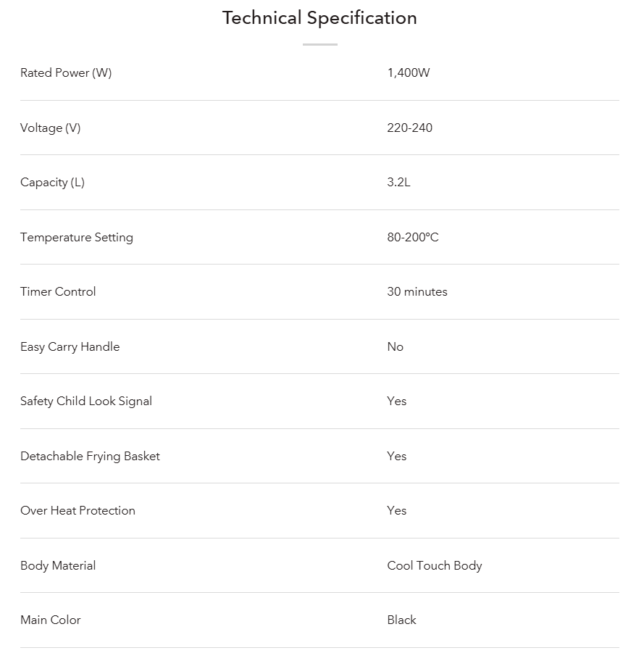The image size is (644, 653).
Task: Select the Cool Touch Body value
Action: (x=435, y=565)
